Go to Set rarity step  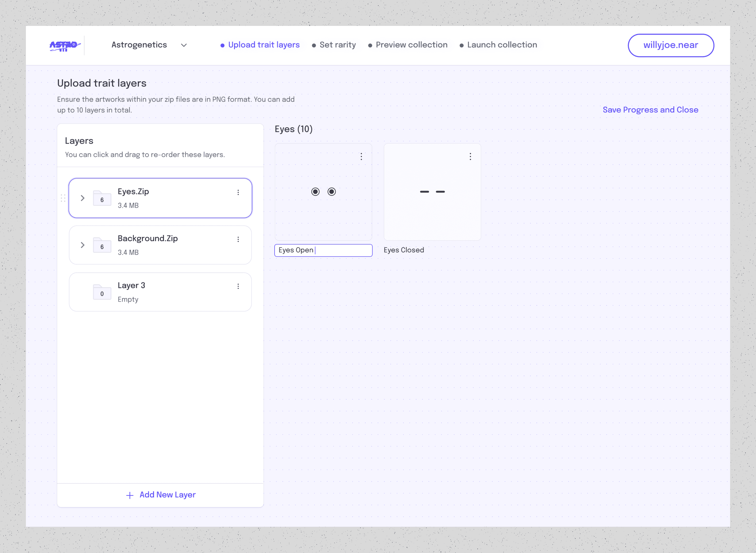point(337,45)
